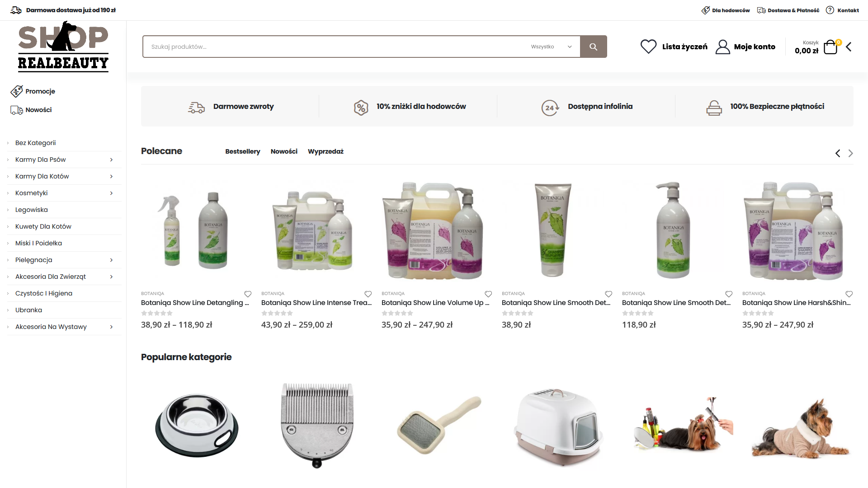The width and height of the screenshot is (868, 488).
Task: Click the Nowości truck icon in sidebar
Action: 17,110
